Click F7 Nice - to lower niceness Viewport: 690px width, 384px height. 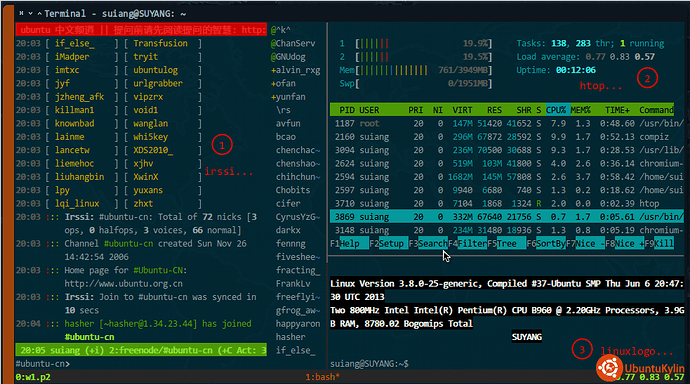point(585,244)
